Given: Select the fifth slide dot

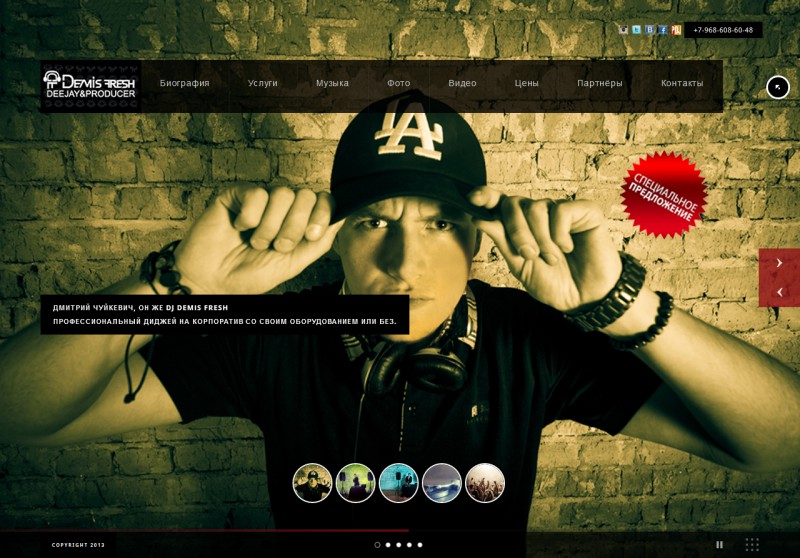Looking at the screenshot, I should (x=420, y=545).
